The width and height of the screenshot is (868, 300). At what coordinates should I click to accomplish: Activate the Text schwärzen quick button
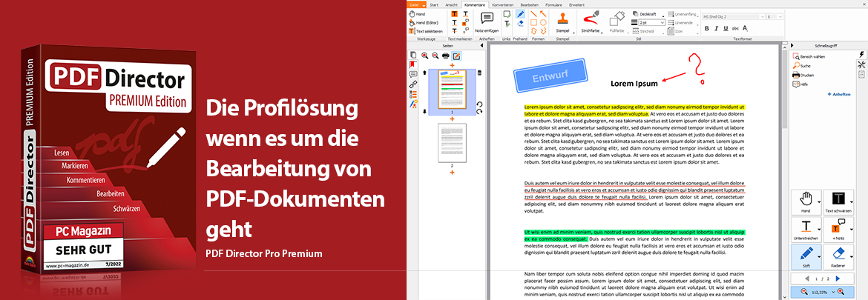[x=837, y=201]
